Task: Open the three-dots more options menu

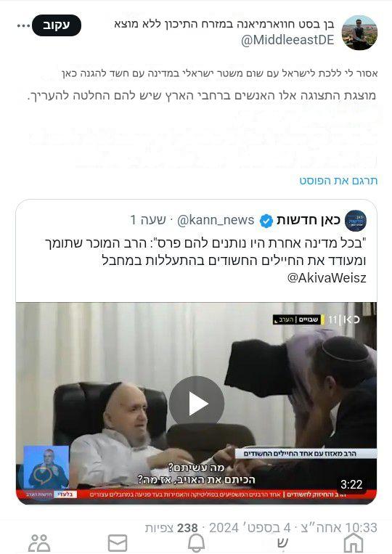Action: point(23,26)
